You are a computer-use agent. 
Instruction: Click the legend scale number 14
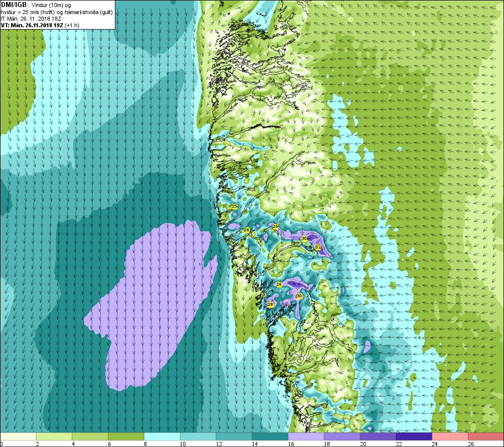pos(255,444)
